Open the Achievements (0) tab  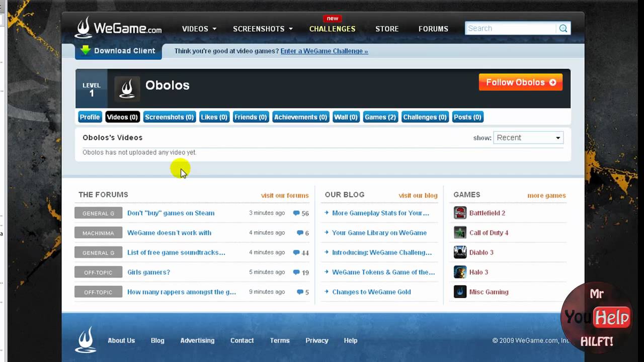tap(300, 117)
